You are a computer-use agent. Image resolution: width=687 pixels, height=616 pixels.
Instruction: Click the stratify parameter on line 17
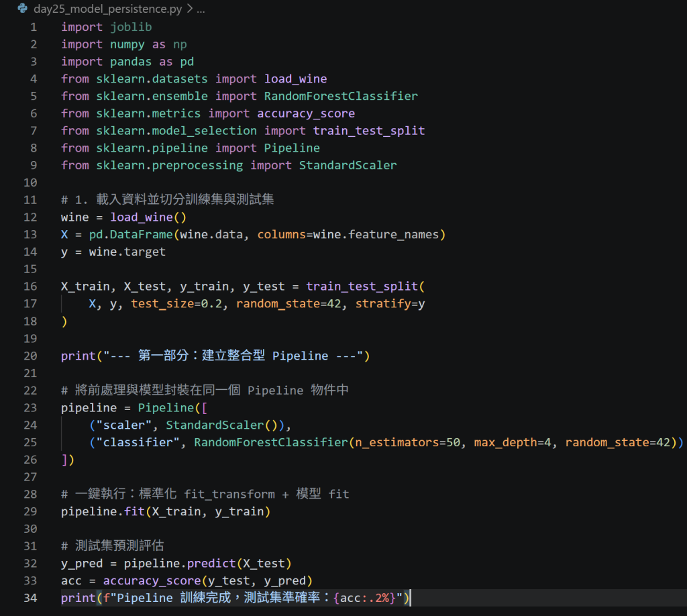point(383,304)
